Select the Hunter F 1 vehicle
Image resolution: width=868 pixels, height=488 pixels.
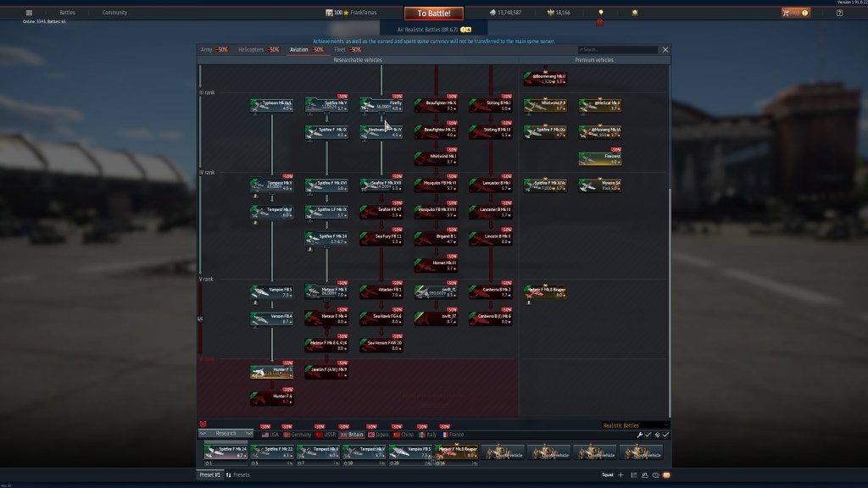(271, 372)
